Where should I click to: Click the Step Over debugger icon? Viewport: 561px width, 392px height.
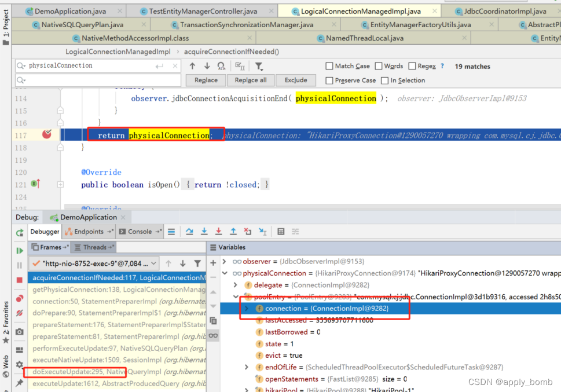(x=189, y=231)
